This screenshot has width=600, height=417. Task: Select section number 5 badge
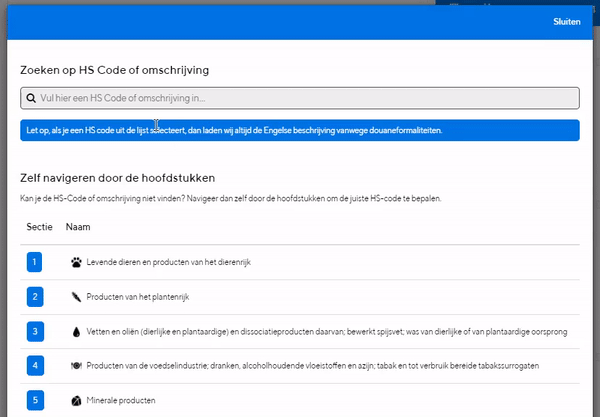click(35, 400)
